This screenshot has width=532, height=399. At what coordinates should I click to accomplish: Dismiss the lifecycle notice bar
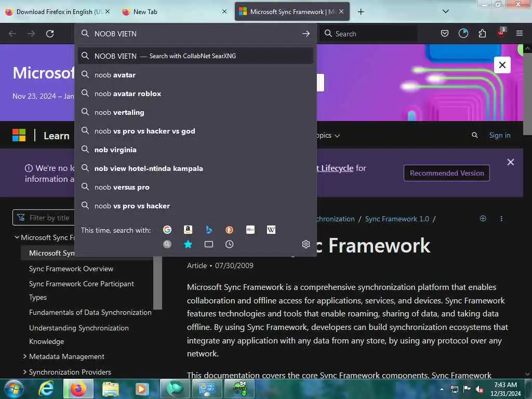pyautogui.click(x=510, y=162)
